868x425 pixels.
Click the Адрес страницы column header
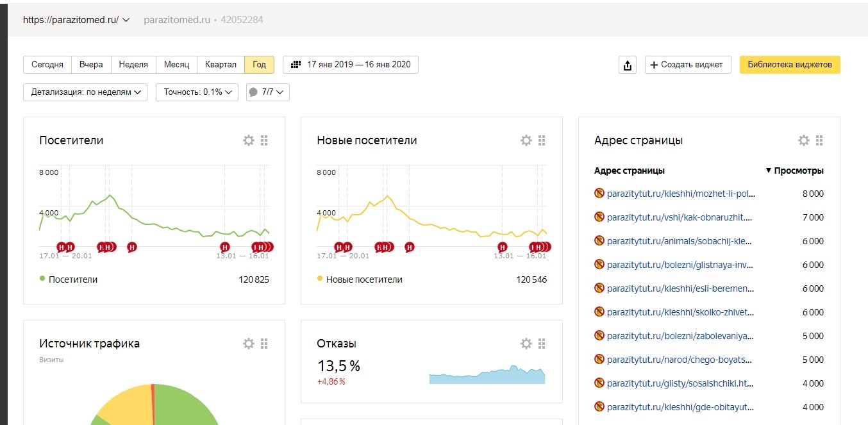(x=630, y=171)
